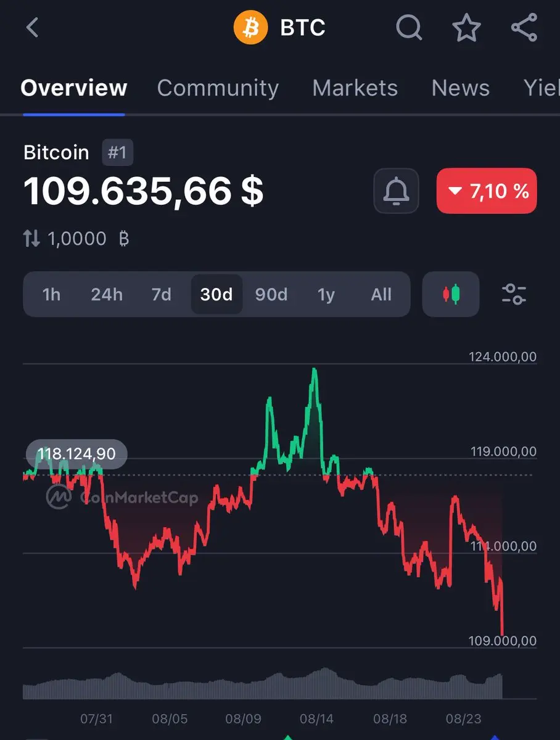Select the 7d time range
The width and height of the screenshot is (560, 740).
click(162, 295)
